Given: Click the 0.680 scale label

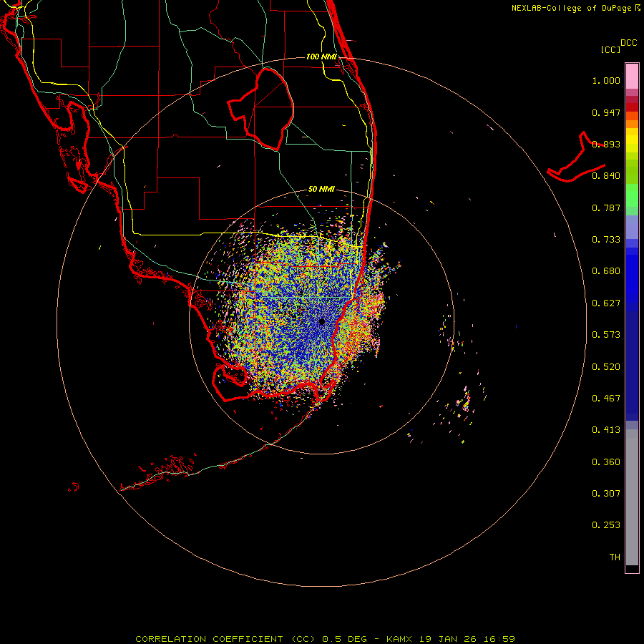Looking at the screenshot, I should point(606,271).
